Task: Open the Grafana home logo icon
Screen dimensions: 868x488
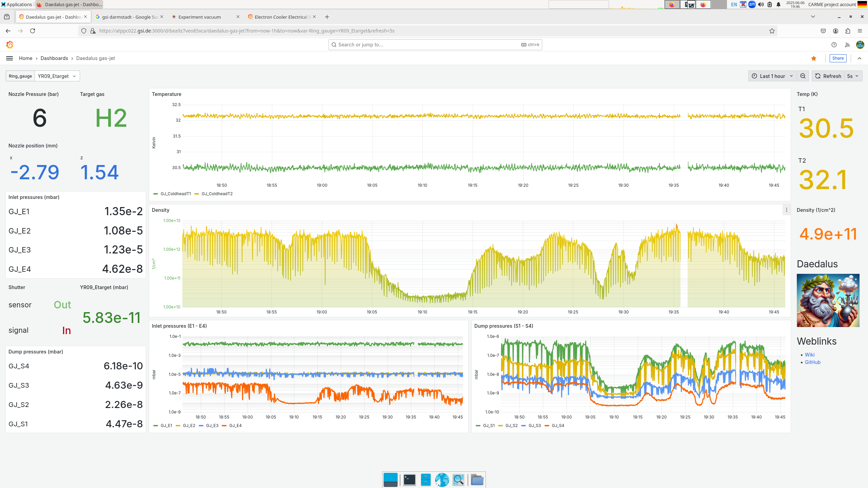Action: (10, 44)
